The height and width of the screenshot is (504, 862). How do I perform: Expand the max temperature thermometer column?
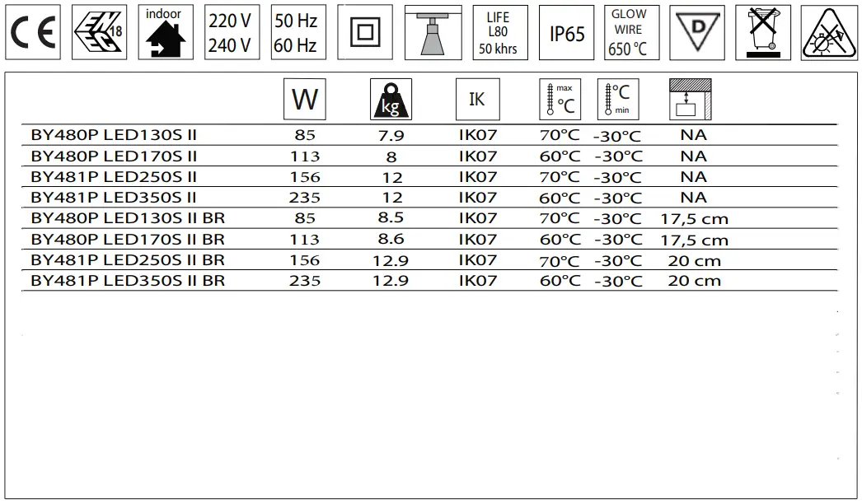click(560, 98)
